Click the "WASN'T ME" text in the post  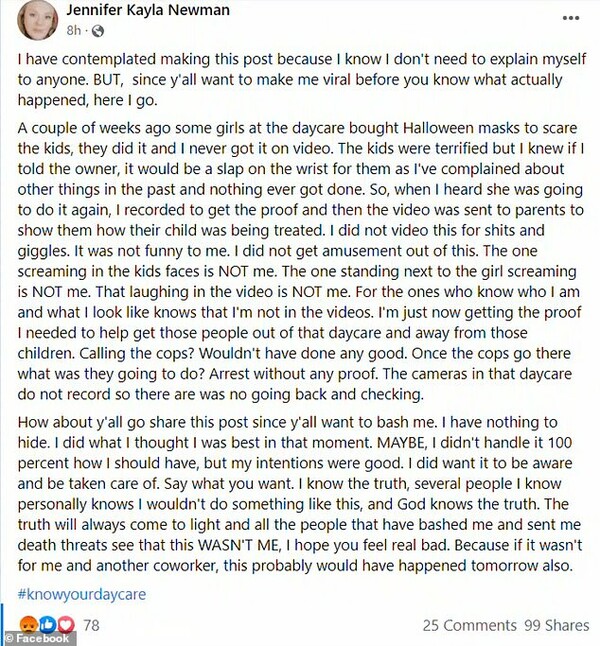pyautogui.click(x=240, y=545)
